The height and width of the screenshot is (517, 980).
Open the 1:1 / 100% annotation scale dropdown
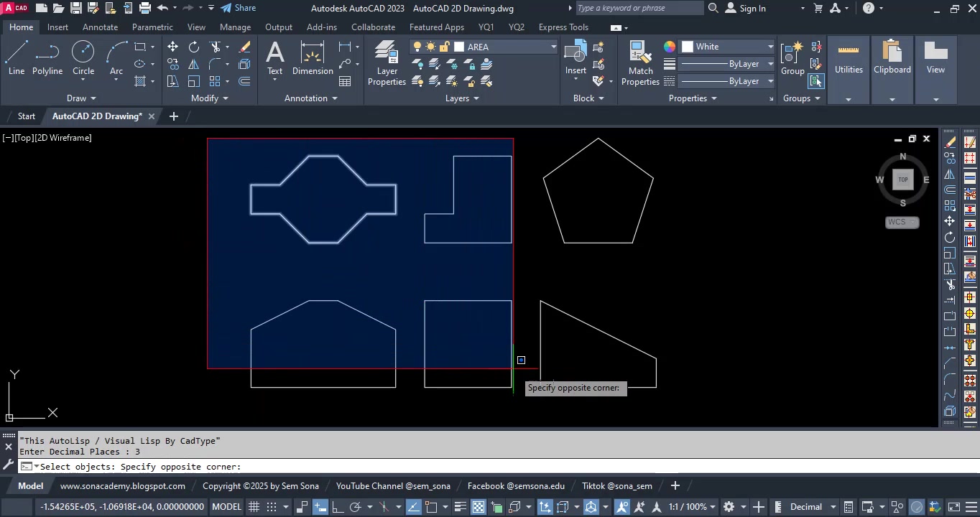693,507
